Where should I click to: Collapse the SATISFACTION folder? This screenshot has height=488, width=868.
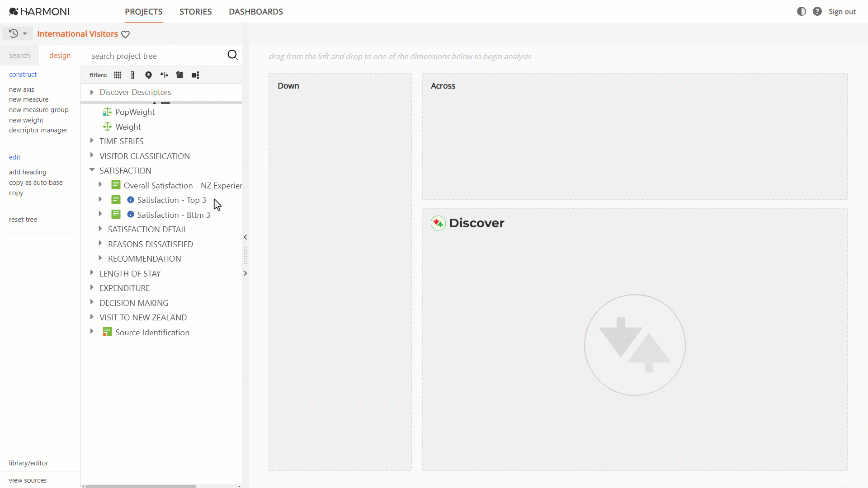[x=92, y=170]
